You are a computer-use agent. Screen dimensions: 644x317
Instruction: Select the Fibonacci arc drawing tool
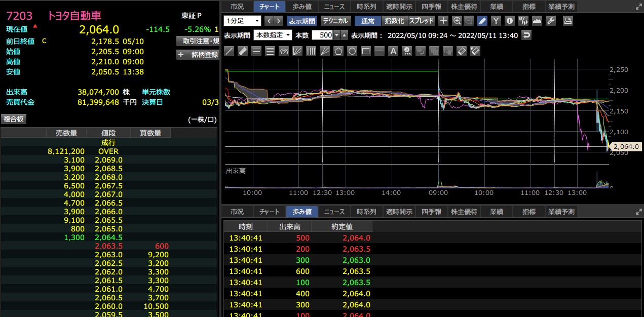click(284, 51)
